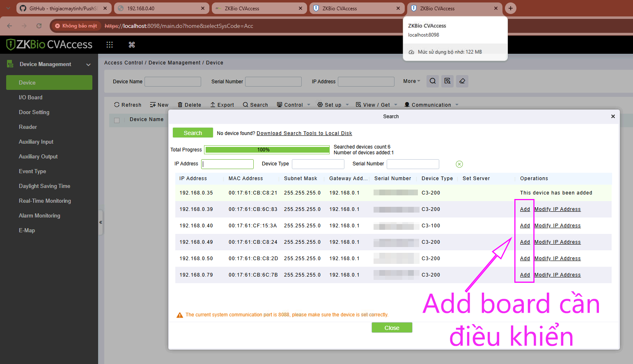Click the dialog Device Type filter field
Screen dimensions: 633x364
[318, 164]
